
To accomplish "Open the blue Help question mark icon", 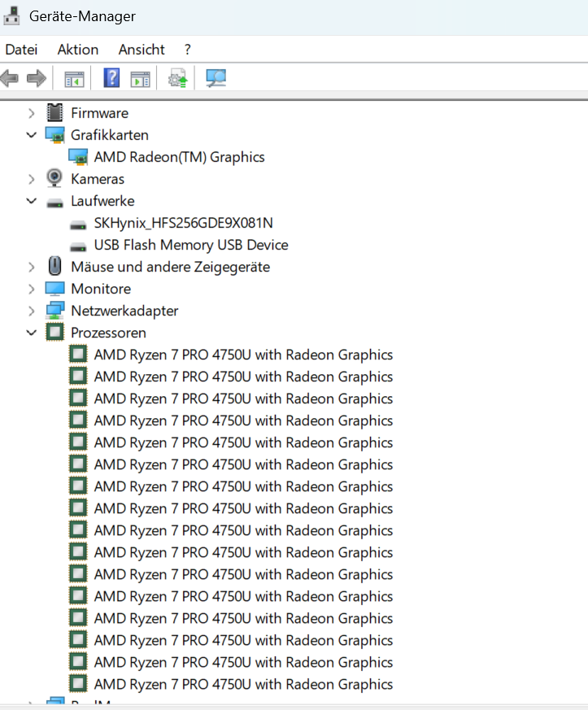I will coord(111,78).
